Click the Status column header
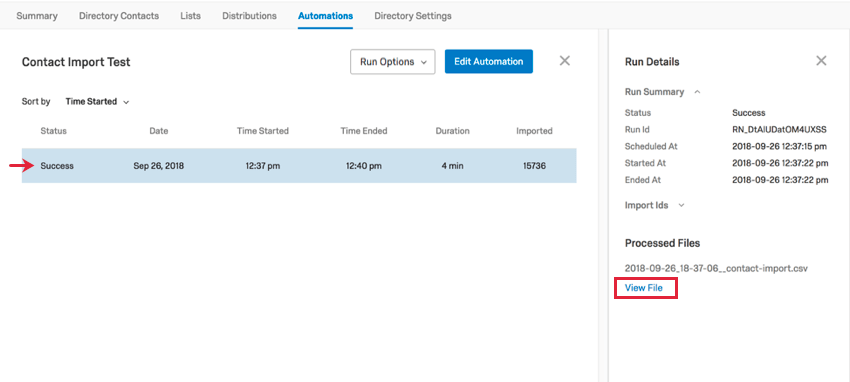The height and width of the screenshot is (382, 850). pos(53,131)
